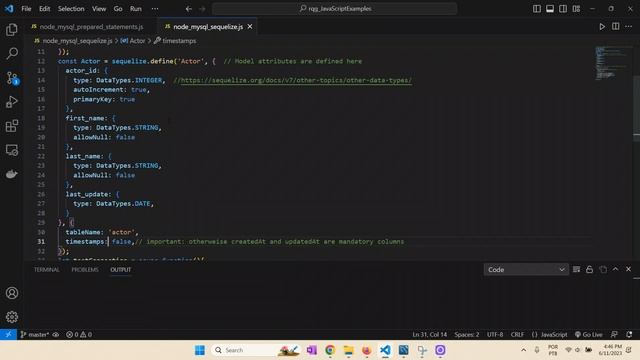Click the command center search box
This screenshot has height=360, width=640.
coord(335,9)
